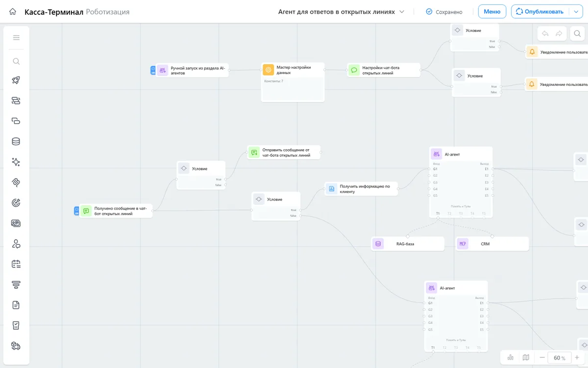Select the Ручной запуск из раздела AI-агентов node
This screenshot has height=368, width=588.
pos(193,70)
